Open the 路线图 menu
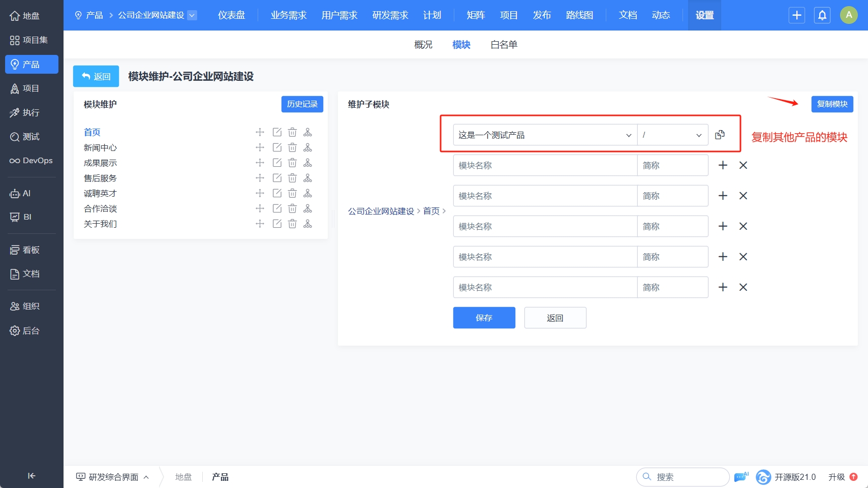 point(579,15)
